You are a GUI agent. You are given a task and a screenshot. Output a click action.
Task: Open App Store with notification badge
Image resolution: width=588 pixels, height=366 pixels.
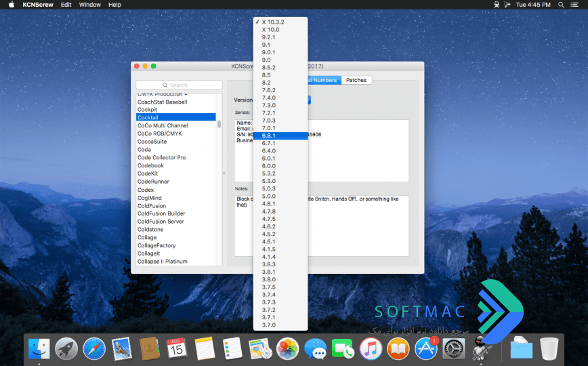point(426,349)
